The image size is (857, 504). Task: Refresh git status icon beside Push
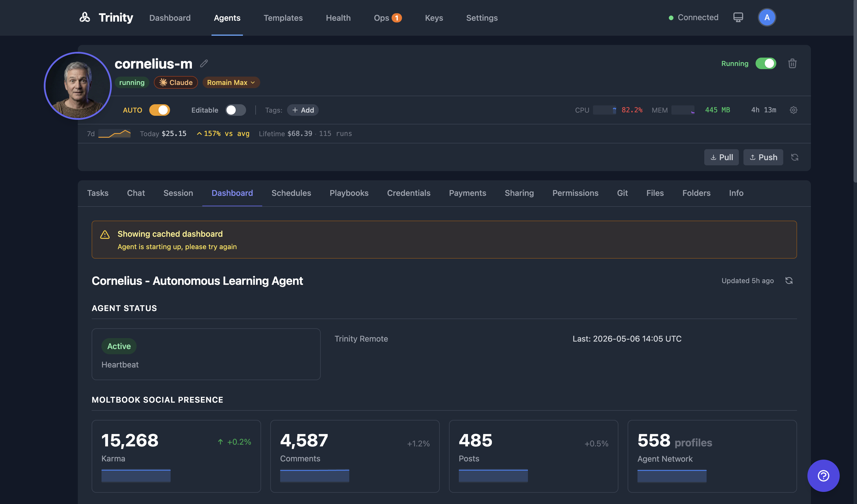click(x=795, y=157)
